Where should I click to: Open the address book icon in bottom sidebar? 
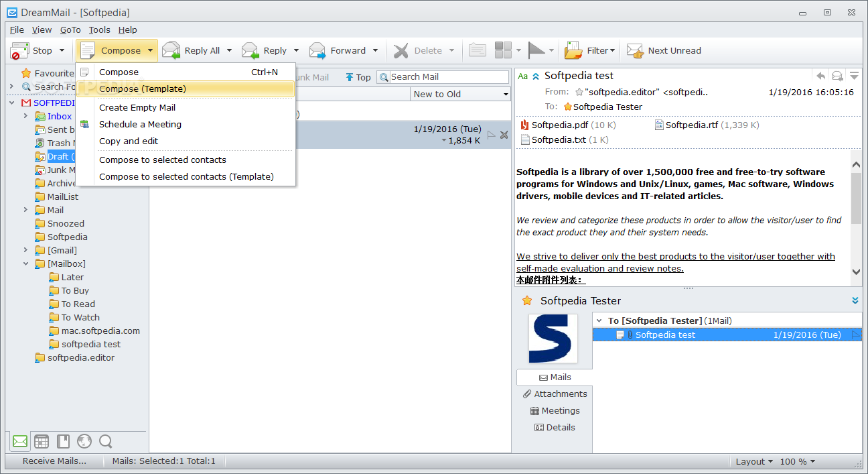coord(63,441)
